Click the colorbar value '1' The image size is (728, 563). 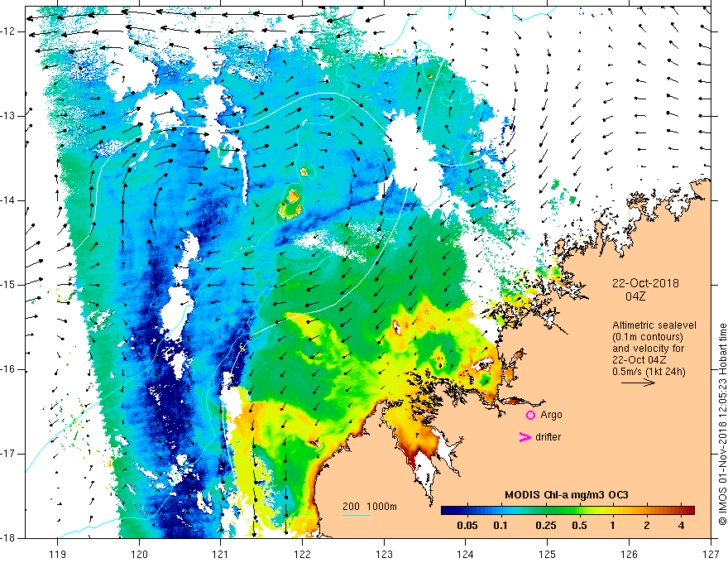612,526
